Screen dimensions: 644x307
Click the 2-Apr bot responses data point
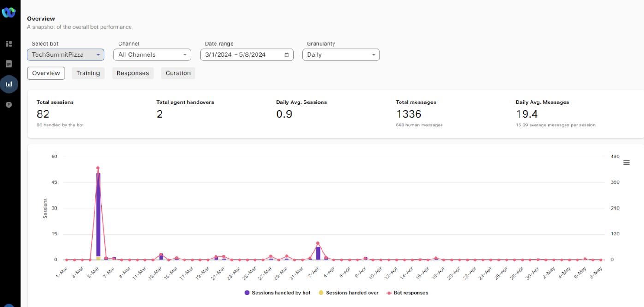tap(318, 243)
